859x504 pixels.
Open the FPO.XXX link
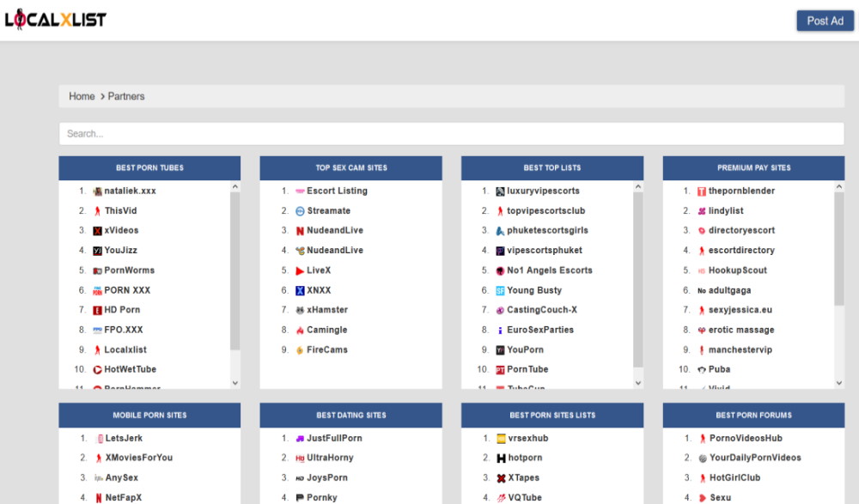pyautogui.click(x=123, y=330)
